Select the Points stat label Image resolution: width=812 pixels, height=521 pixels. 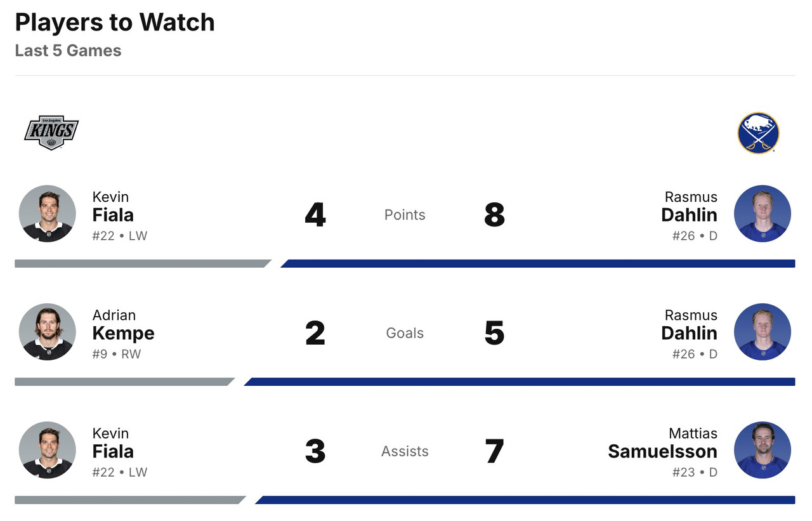click(x=405, y=215)
